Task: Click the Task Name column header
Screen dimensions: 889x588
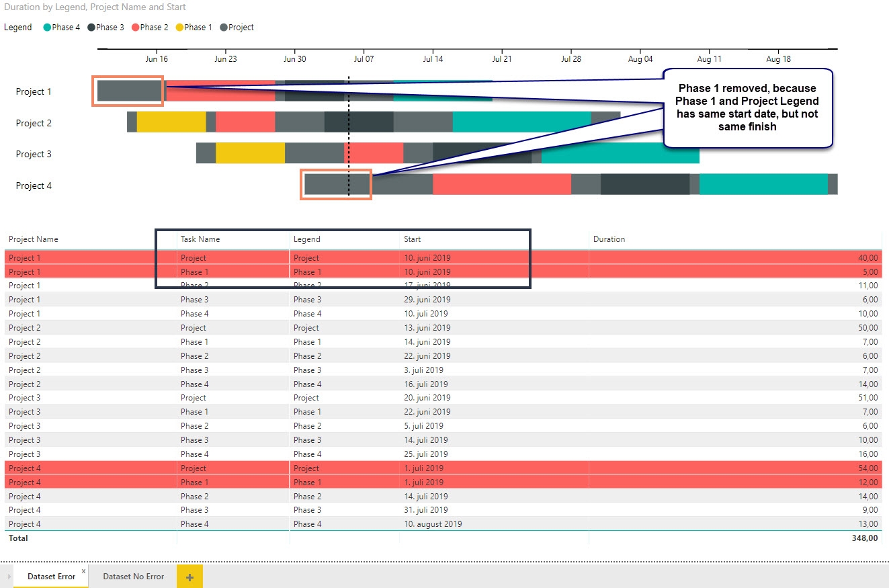Action: (x=200, y=239)
